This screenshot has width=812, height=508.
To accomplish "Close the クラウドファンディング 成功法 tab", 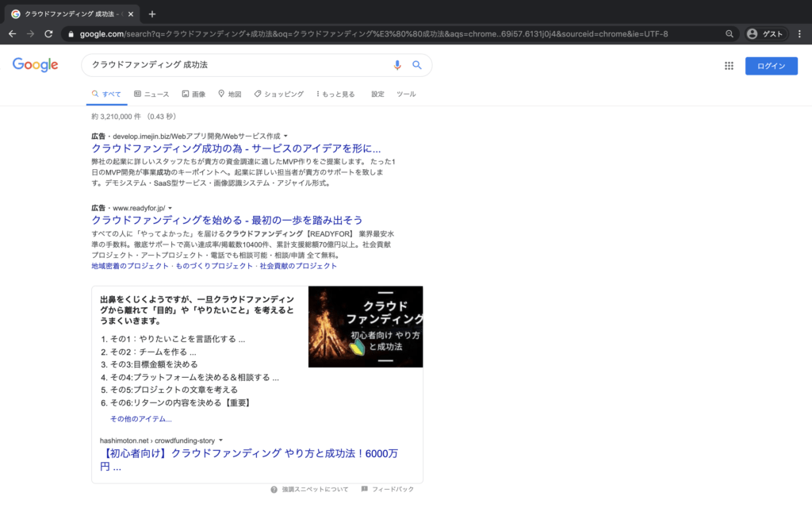I will (131, 14).
